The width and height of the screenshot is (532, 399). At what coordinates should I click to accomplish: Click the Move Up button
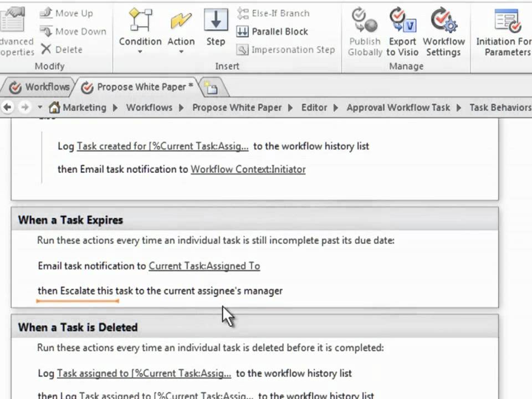pos(66,13)
